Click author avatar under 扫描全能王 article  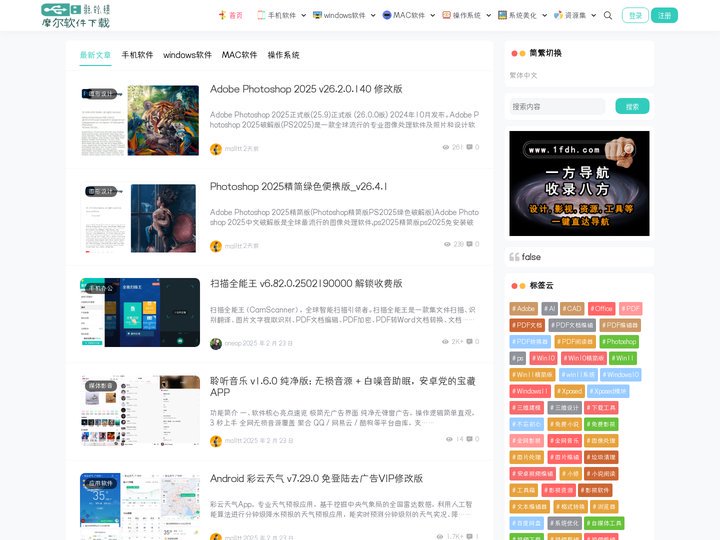pos(216,343)
